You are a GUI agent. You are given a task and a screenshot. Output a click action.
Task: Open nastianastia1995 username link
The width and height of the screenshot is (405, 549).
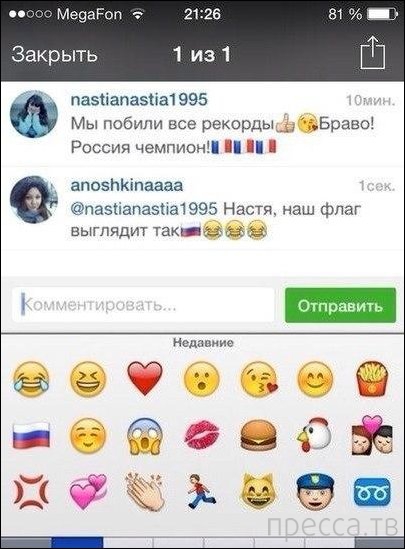point(139,99)
